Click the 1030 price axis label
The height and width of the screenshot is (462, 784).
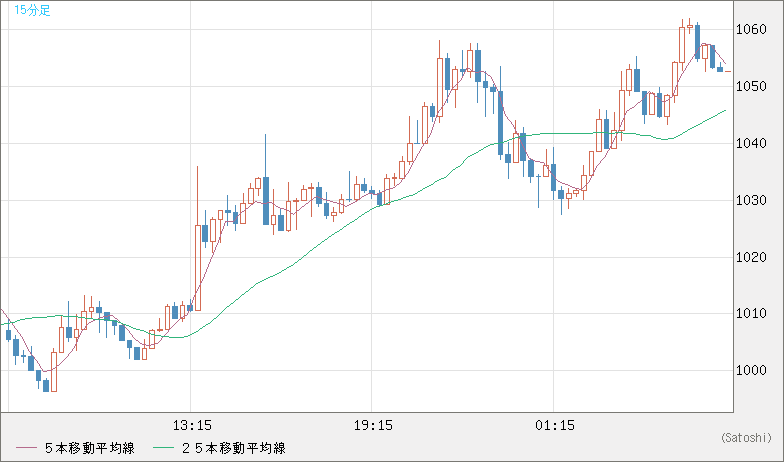coord(751,200)
